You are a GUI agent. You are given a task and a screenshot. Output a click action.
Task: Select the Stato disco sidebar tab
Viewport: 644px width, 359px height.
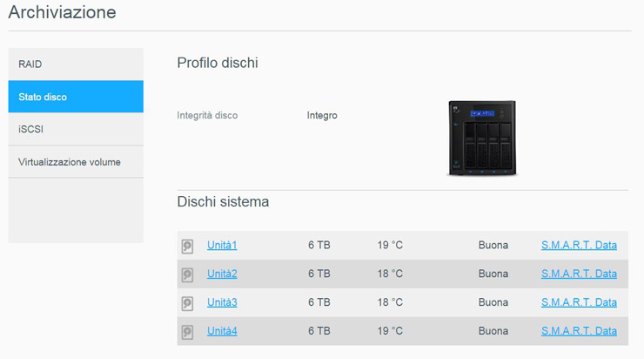pyautogui.click(x=76, y=97)
